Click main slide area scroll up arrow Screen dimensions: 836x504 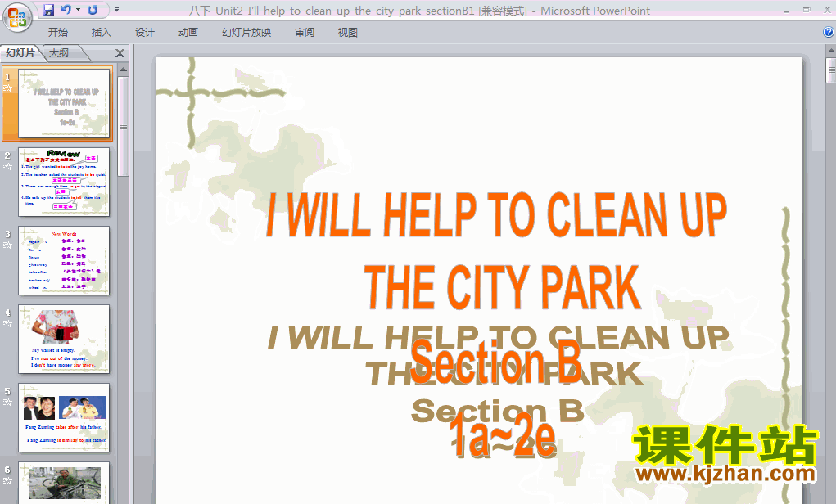click(830, 52)
